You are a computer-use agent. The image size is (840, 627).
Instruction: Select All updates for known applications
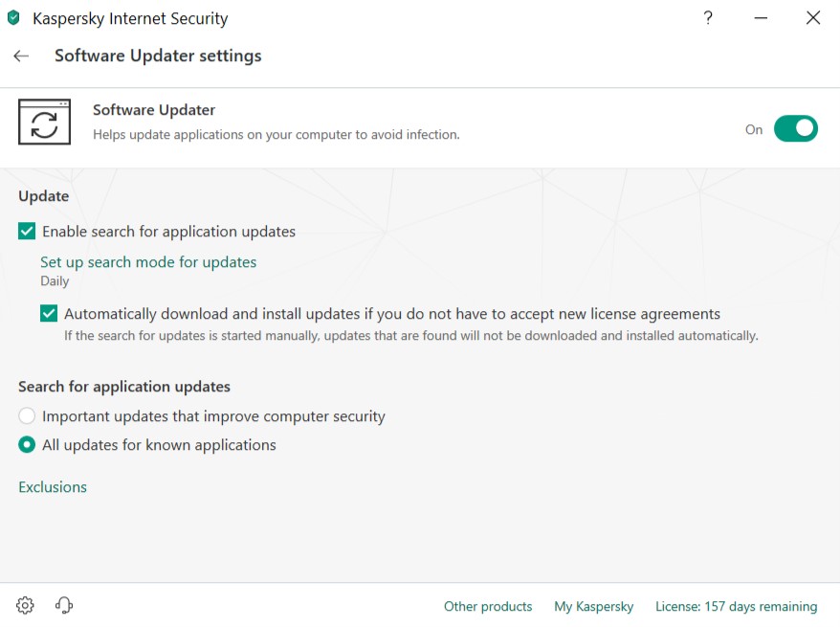tap(27, 445)
